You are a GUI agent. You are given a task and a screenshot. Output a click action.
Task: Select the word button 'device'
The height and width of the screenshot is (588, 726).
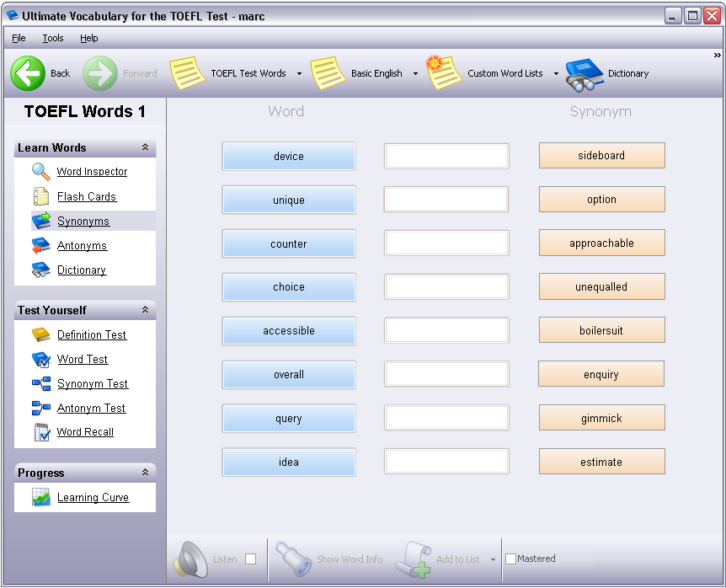pos(289,156)
